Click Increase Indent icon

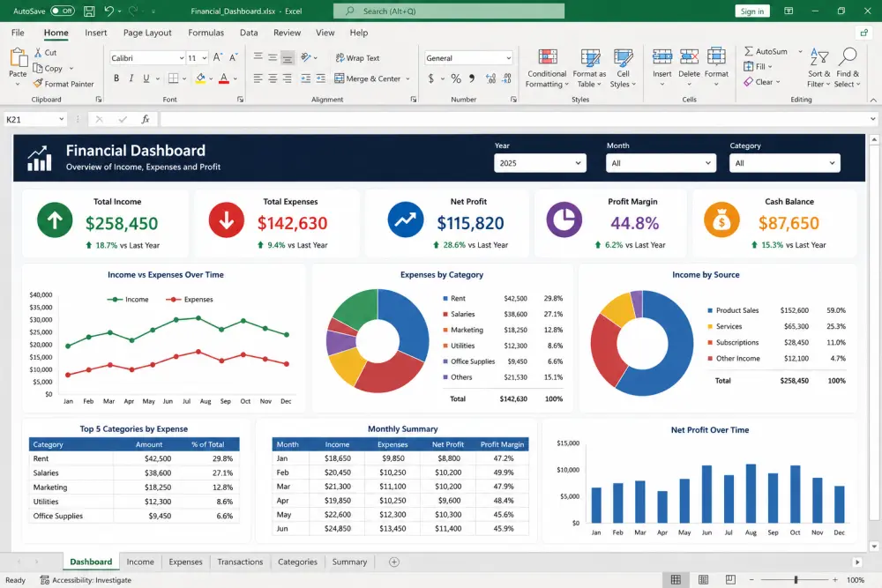click(x=321, y=78)
